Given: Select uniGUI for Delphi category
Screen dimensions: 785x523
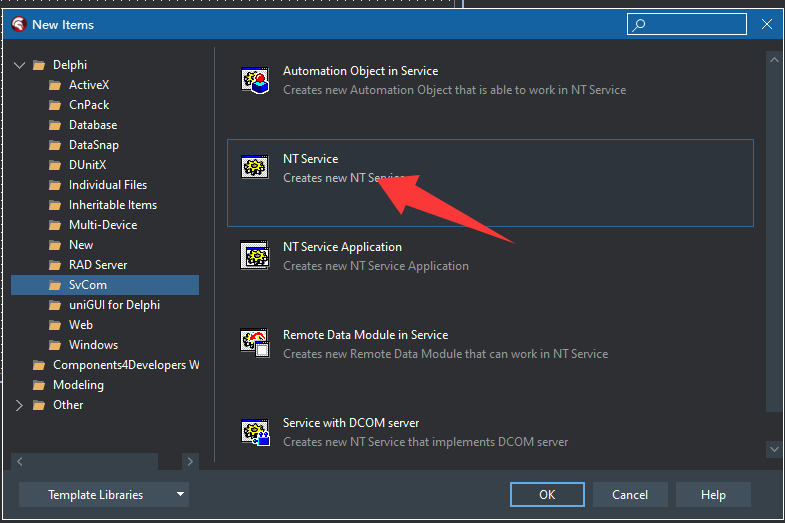Looking at the screenshot, I should point(115,305).
